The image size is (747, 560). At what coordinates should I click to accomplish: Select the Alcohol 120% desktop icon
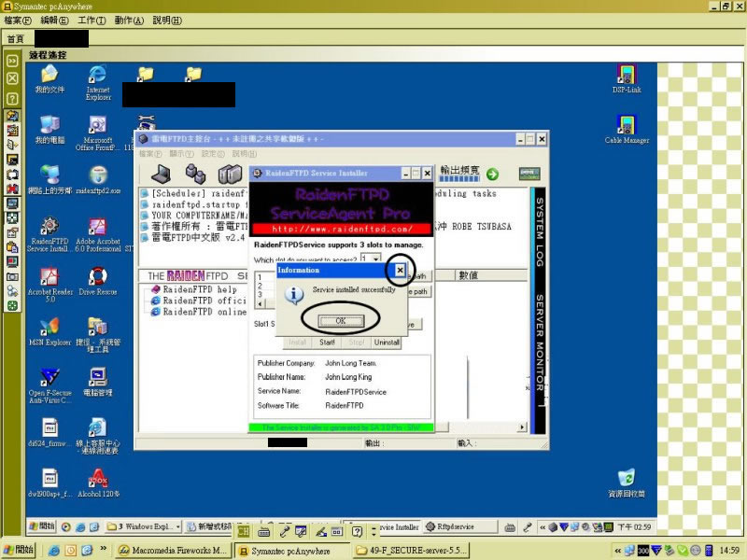point(98,483)
